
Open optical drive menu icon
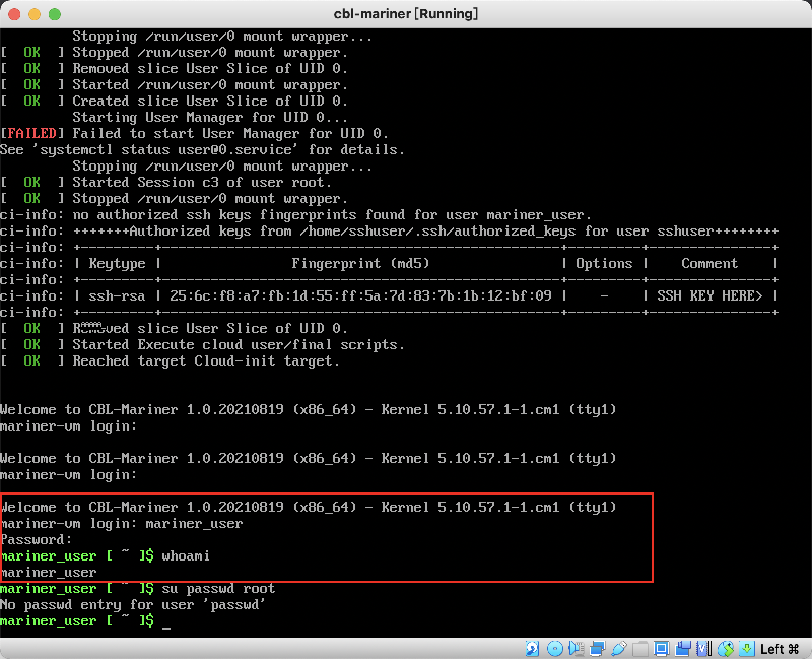click(x=555, y=648)
